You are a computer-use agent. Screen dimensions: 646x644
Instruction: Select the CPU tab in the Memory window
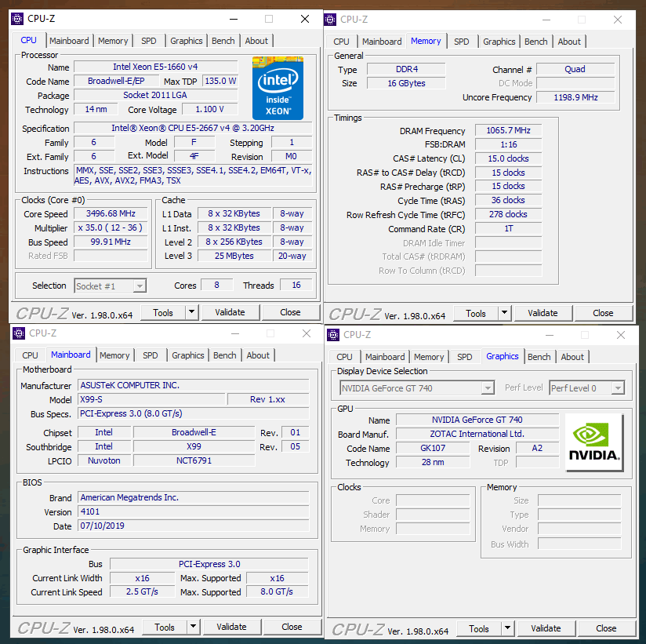click(341, 42)
